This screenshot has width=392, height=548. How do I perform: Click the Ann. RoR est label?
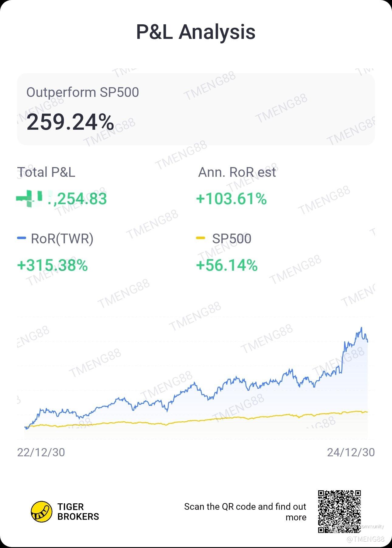pos(237,172)
